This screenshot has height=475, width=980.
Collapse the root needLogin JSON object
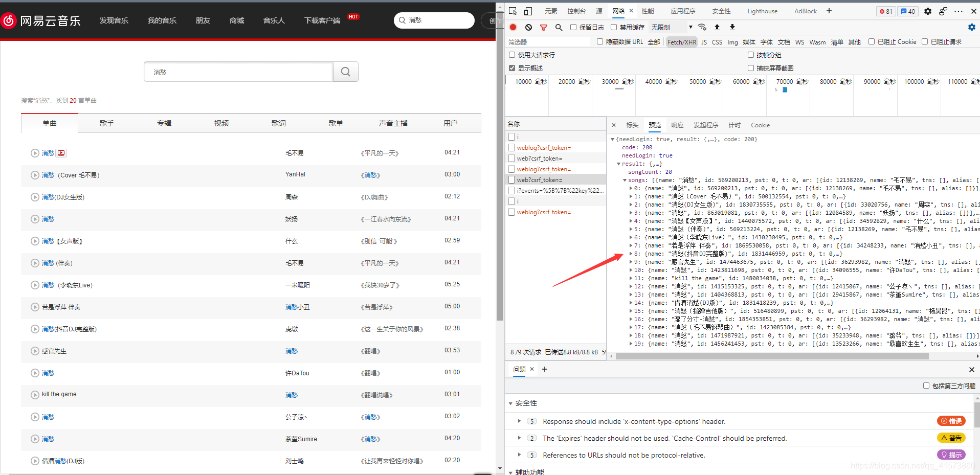click(612, 139)
